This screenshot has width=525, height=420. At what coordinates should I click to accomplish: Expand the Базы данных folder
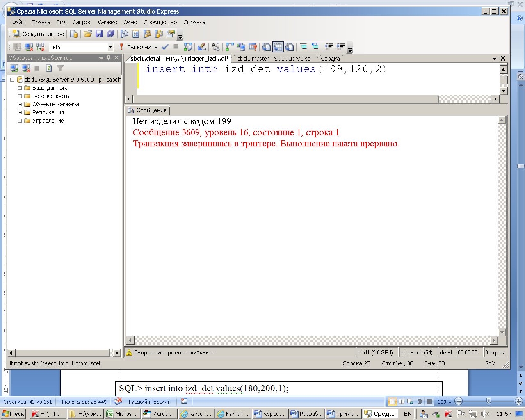tap(20, 88)
